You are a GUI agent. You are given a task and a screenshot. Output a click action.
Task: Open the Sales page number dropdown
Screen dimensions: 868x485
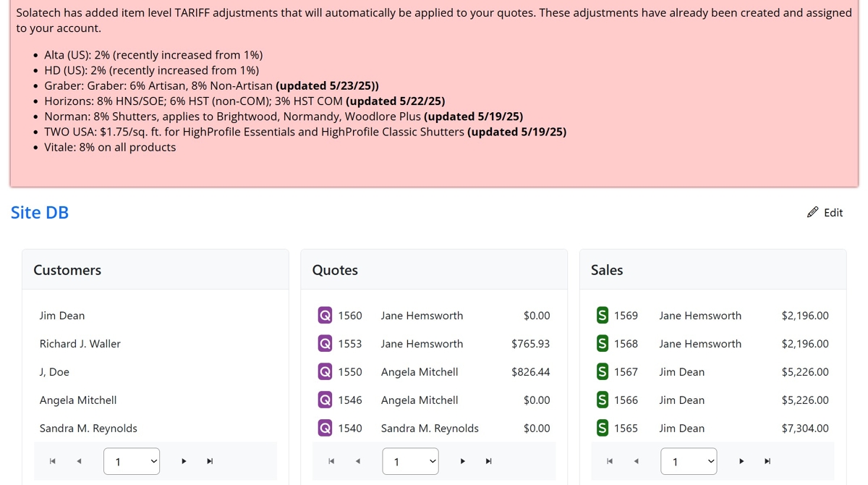[x=689, y=461]
